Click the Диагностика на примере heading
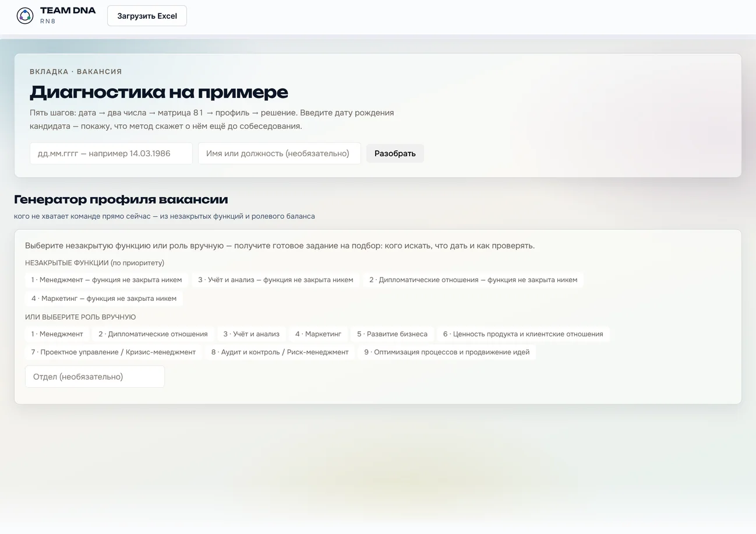Image resolution: width=756 pixels, height=534 pixels. tap(159, 92)
